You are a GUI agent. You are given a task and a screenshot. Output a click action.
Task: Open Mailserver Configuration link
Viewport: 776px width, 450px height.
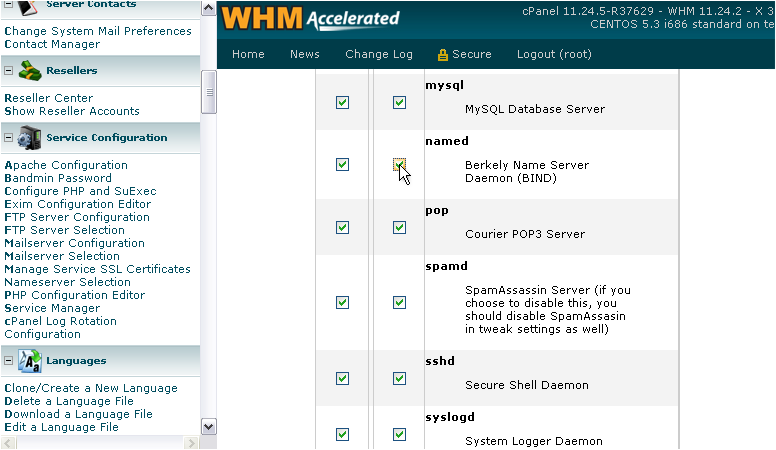[x=74, y=243]
